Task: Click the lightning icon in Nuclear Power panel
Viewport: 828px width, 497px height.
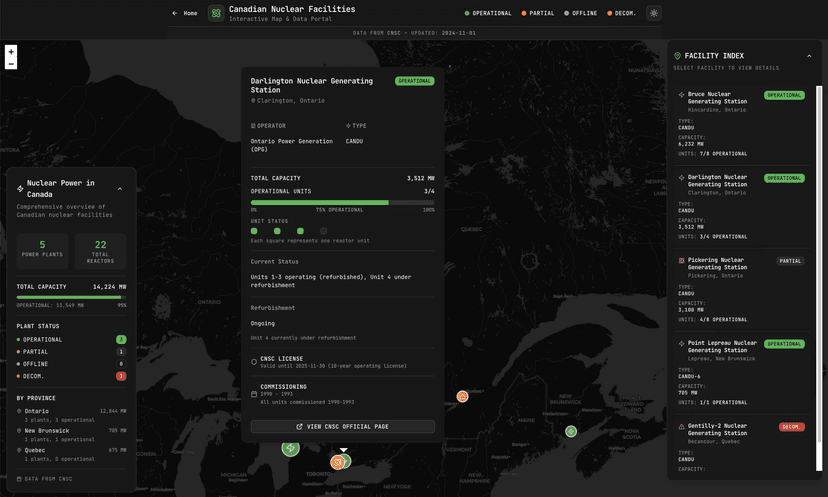Action: 20,188
